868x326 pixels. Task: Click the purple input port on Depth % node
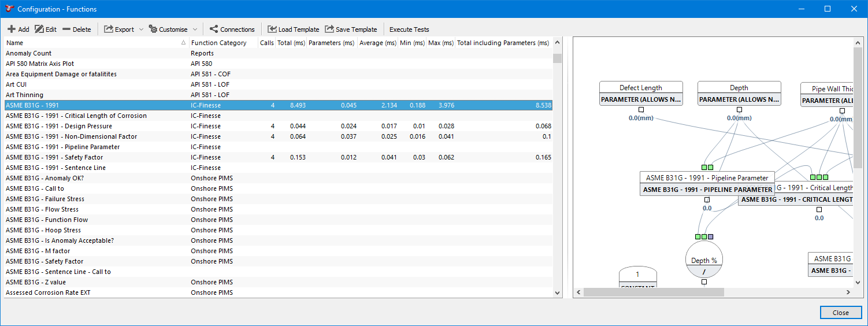point(710,237)
